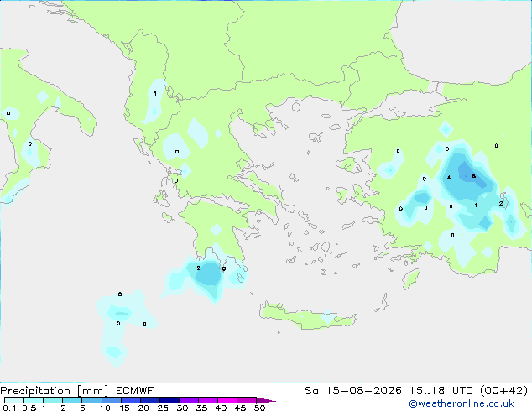The image size is (532, 411).
Task: Click the value 4 over western Turkey
Action: tap(449, 178)
